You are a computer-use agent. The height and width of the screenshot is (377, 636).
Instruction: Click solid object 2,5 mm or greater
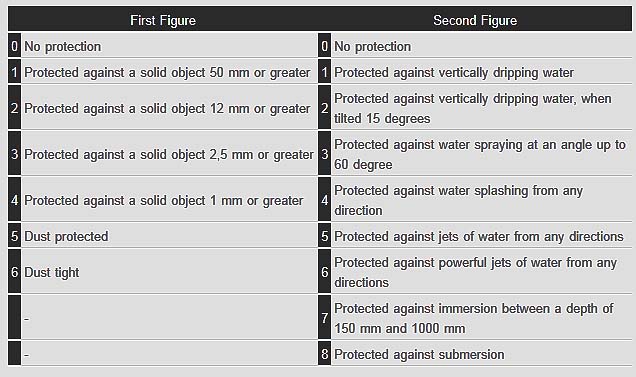tap(169, 155)
